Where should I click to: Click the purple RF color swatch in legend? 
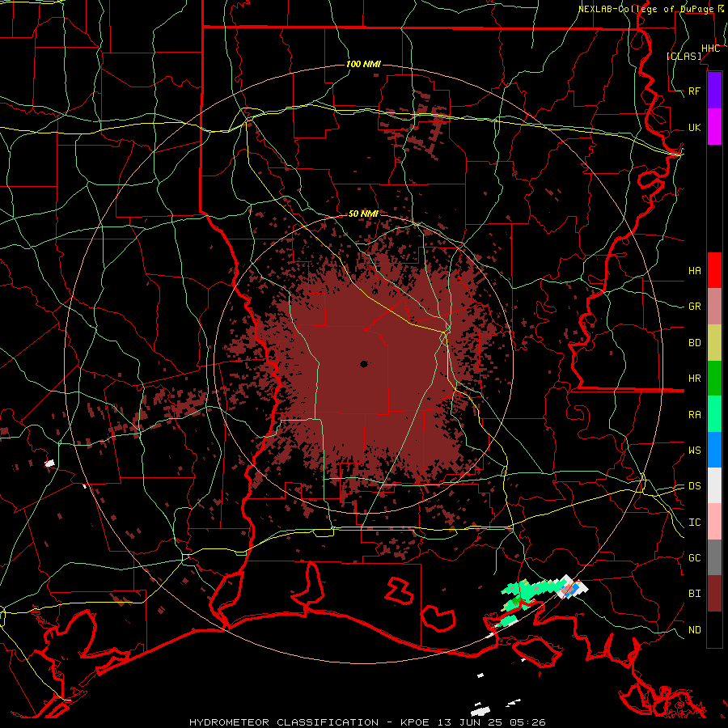(x=714, y=91)
